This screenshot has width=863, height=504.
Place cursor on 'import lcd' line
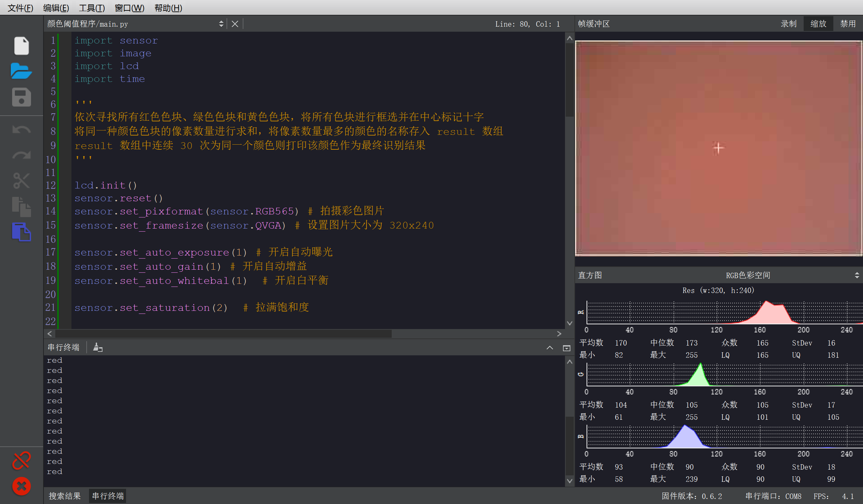coord(107,66)
